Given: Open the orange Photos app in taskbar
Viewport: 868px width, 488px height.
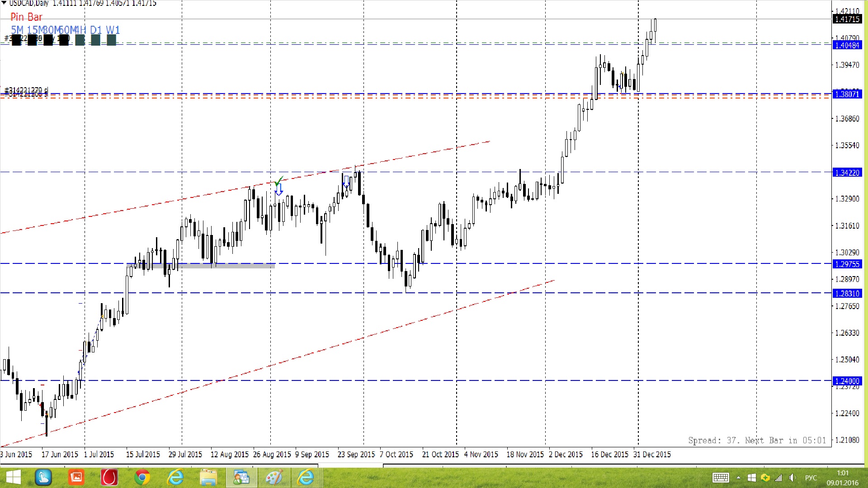Looking at the screenshot, I should pos(76,478).
